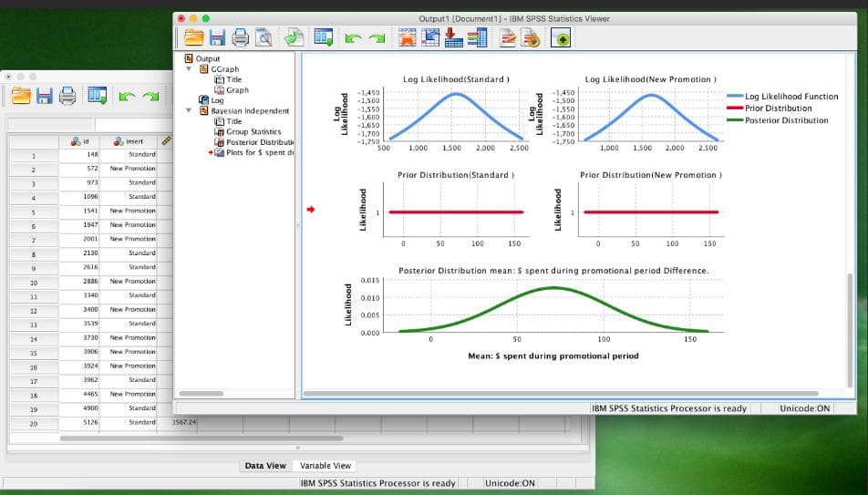Click the Log Likelihood(New Promotion) chart
The image size is (868, 495).
click(x=651, y=114)
